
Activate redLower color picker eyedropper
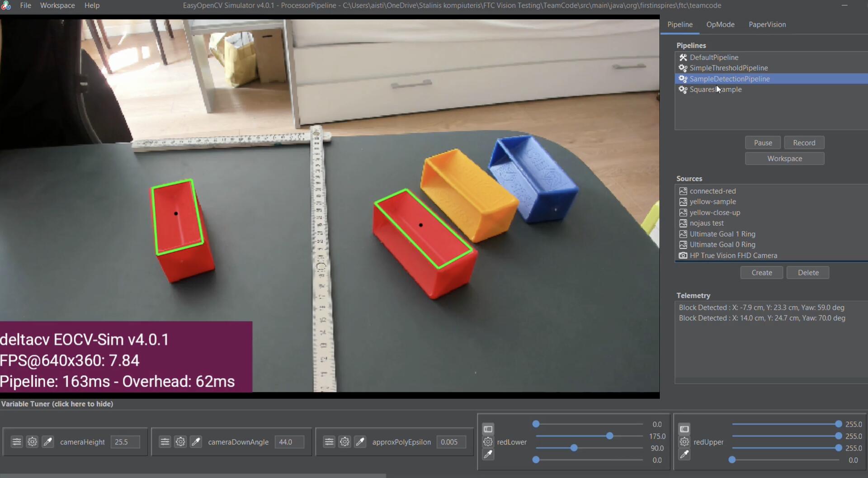tap(488, 454)
